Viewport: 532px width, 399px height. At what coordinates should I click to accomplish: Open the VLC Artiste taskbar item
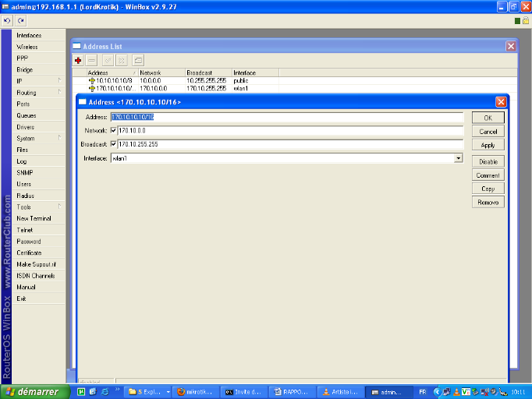point(340,392)
